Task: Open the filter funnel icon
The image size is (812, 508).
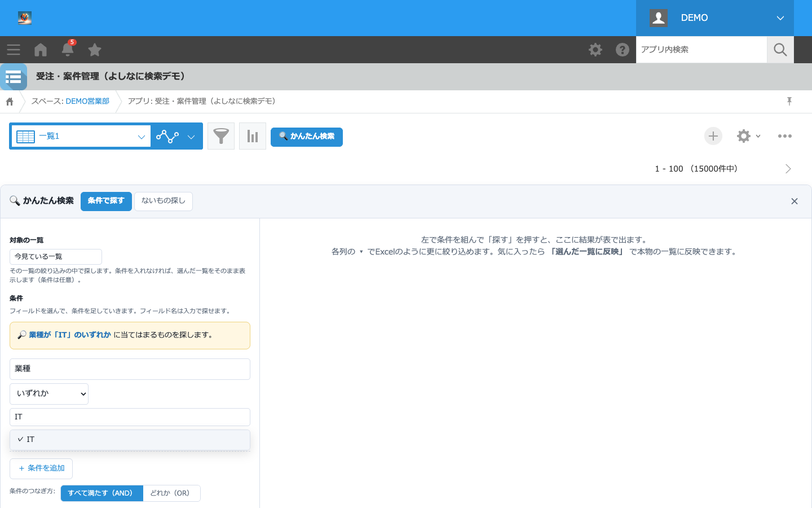Action: coord(221,136)
